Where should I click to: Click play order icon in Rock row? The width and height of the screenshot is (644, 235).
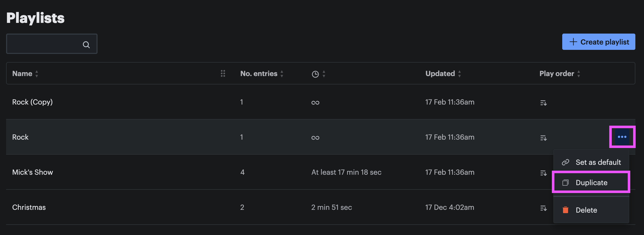coord(543,138)
